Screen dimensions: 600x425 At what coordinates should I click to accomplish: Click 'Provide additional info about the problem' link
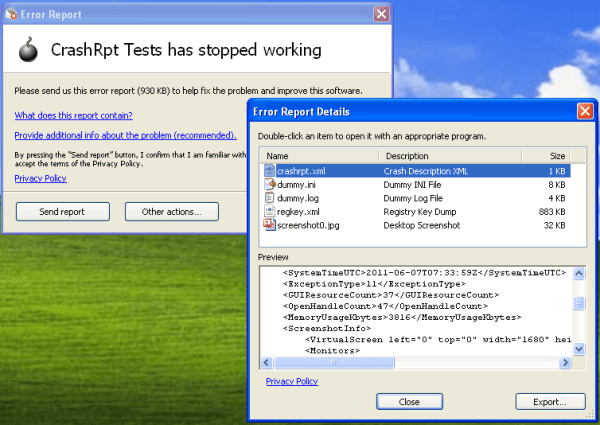(125, 135)
